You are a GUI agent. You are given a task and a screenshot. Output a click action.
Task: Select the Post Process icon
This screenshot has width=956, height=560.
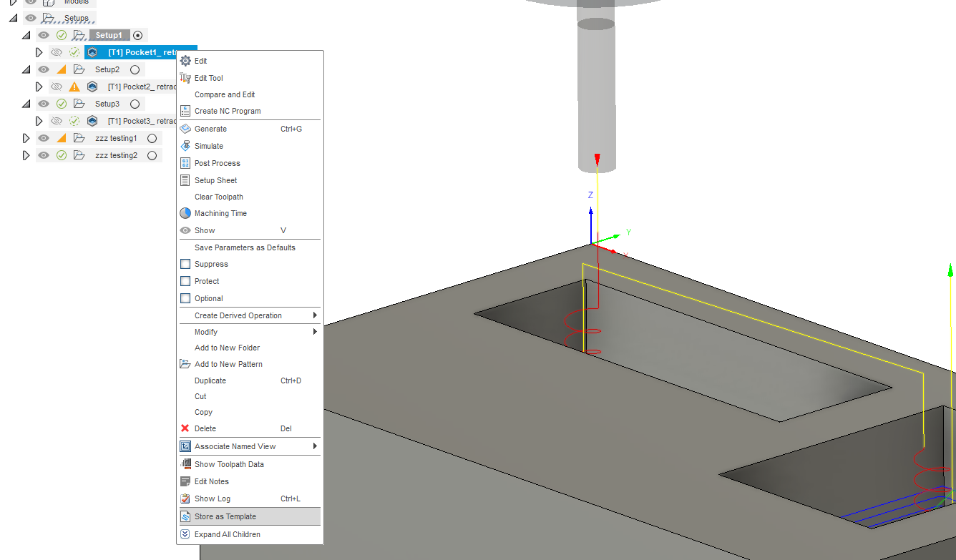(186, 162)
